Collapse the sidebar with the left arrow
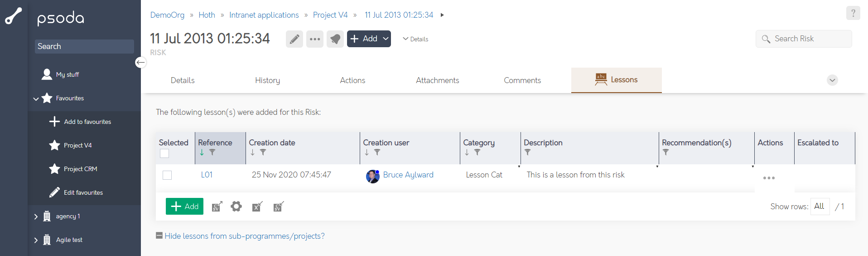 pos(141,62)
